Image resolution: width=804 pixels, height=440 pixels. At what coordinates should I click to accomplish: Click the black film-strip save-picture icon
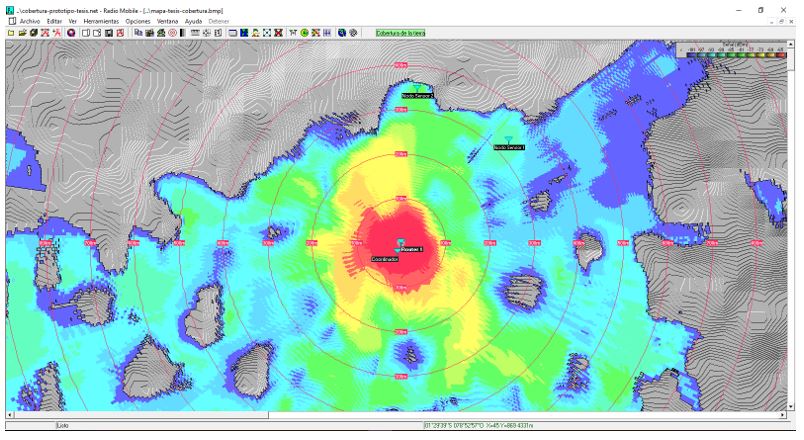(x=109, y=33)
